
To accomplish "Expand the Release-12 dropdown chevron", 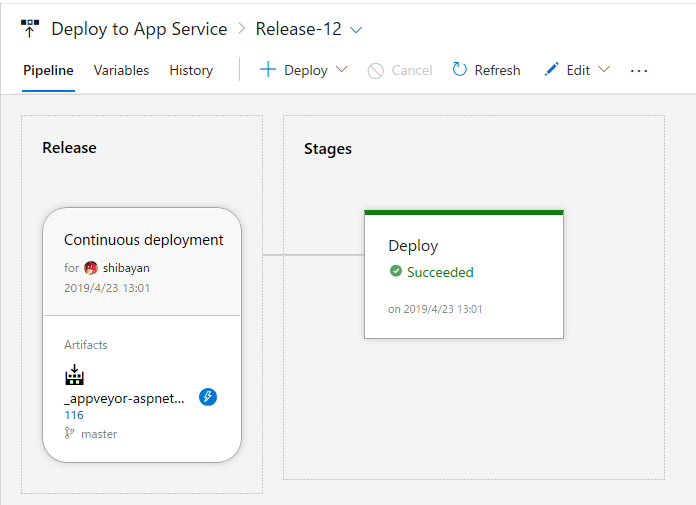I will click(357, 30).
